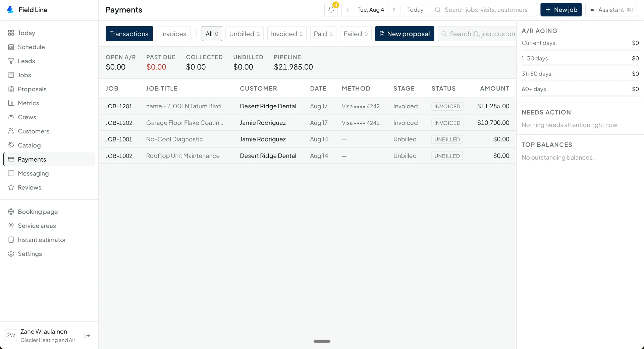644x349 pixels.
Task: Open Service areas in the sidebar
Action: point(49,226)
